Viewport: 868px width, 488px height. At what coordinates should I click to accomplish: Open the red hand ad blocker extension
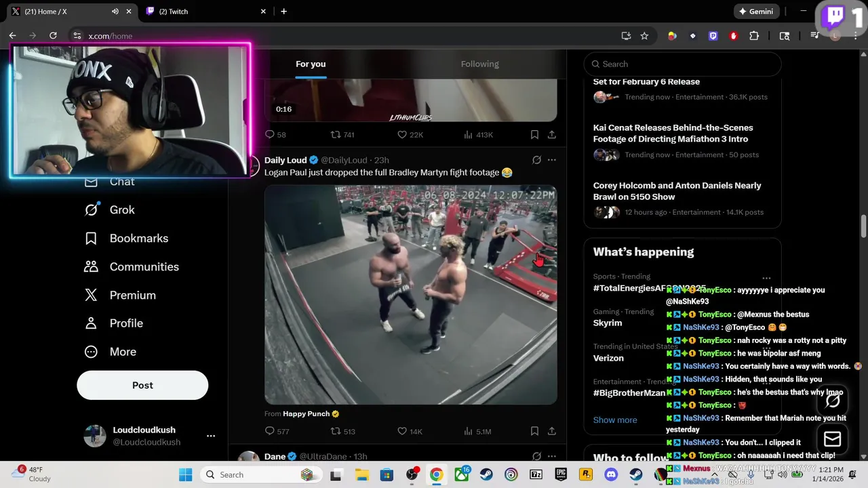733,36
